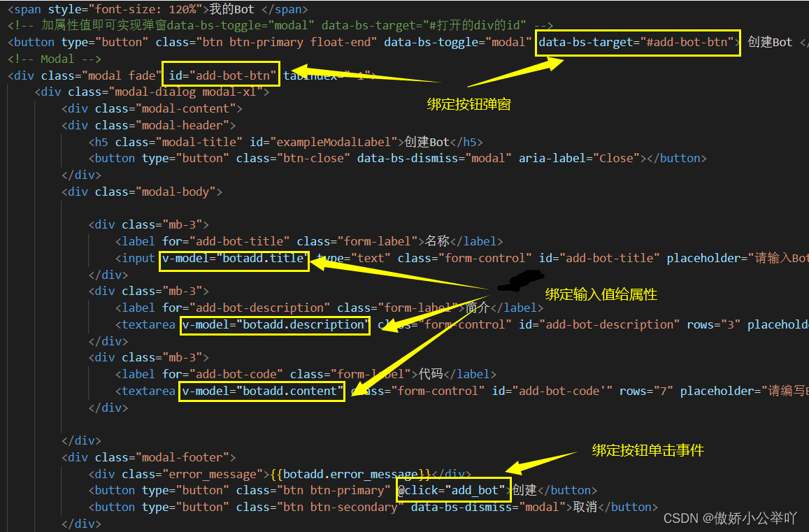Click the <!-- Modal --> comment line
This screenshot has width=809, height=532.
(55, 59)
